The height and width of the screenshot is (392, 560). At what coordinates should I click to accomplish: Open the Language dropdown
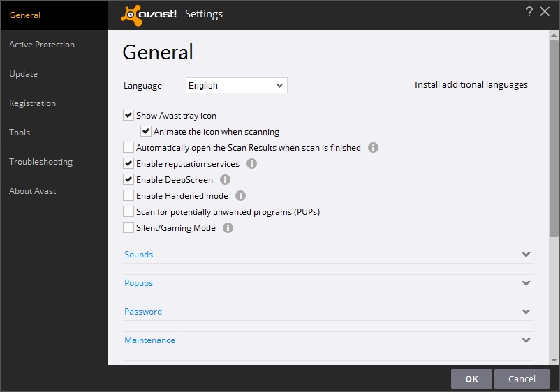[237, 86]
